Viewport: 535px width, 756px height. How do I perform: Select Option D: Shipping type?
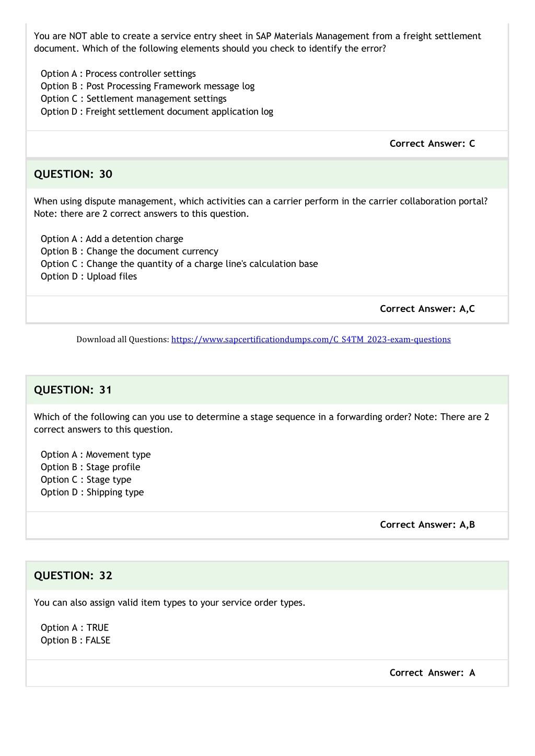point(92,492)
